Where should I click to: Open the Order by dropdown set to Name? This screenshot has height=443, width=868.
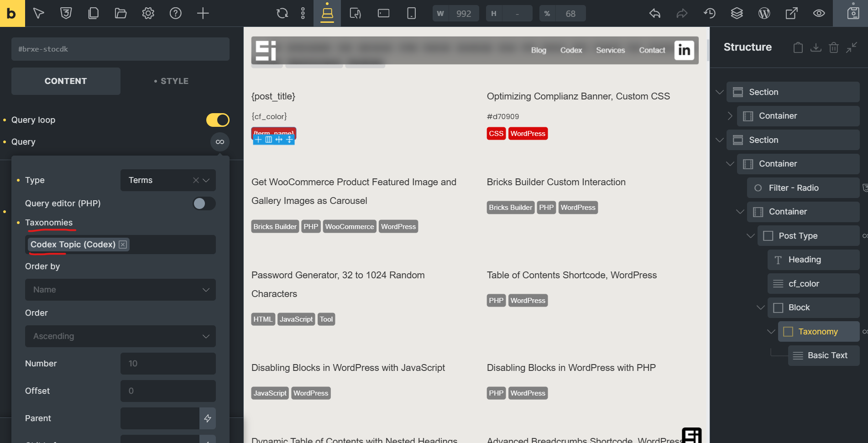pyautogui.click(x=120, y=290)
